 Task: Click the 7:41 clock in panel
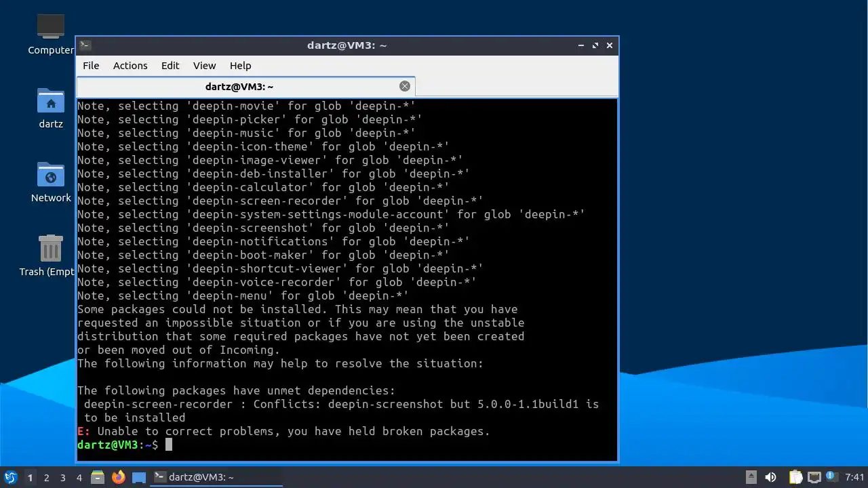pos(854,477)
